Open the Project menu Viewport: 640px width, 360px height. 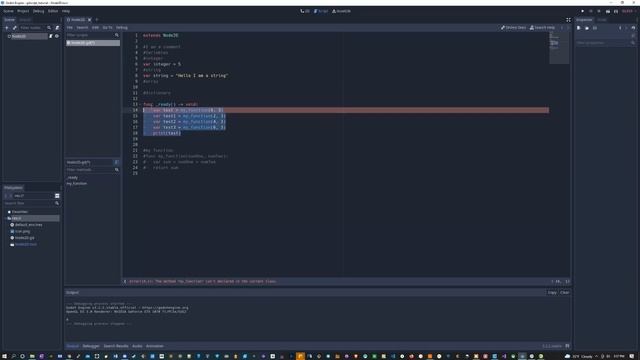click(x=23, y=11)
